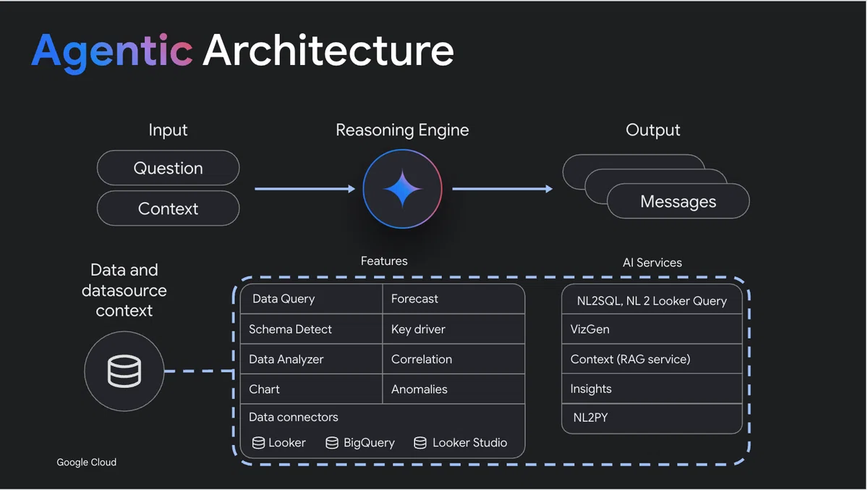Image resolution: width=868 pixels, height=490 pixels.
Task: Click the Reasoning Engine sparkle icon
Action: coord(402,189)
